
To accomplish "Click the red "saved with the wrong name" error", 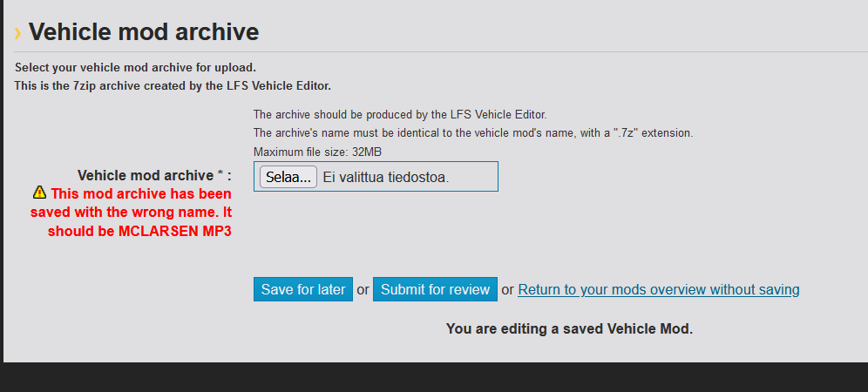I will pyautogui.click(x=131, y=212).
